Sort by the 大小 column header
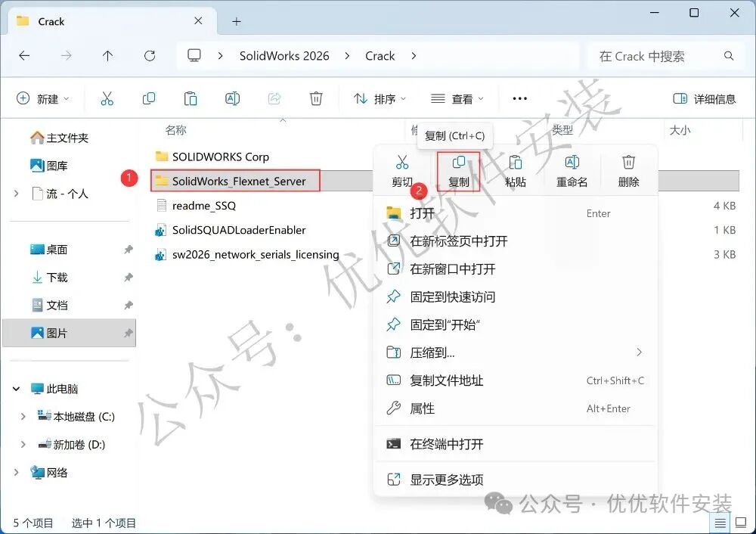The image size is (756, 534). 680,130
